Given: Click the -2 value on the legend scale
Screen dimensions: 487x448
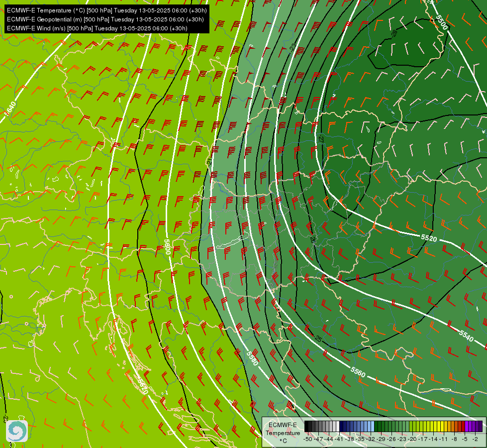Looking at the screenshot, I should (475, 439).
